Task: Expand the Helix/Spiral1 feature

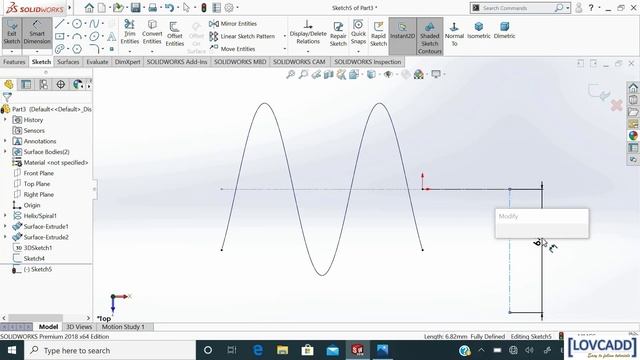Action: tap(5, 216)
